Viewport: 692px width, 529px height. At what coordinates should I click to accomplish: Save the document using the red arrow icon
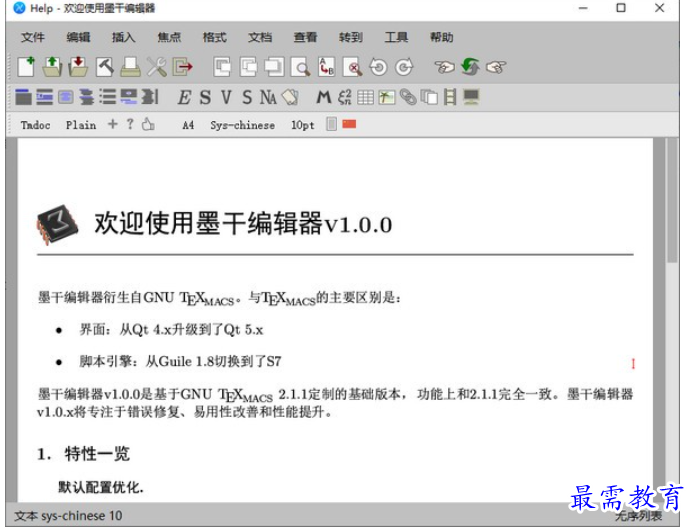[x=78, y=67]
